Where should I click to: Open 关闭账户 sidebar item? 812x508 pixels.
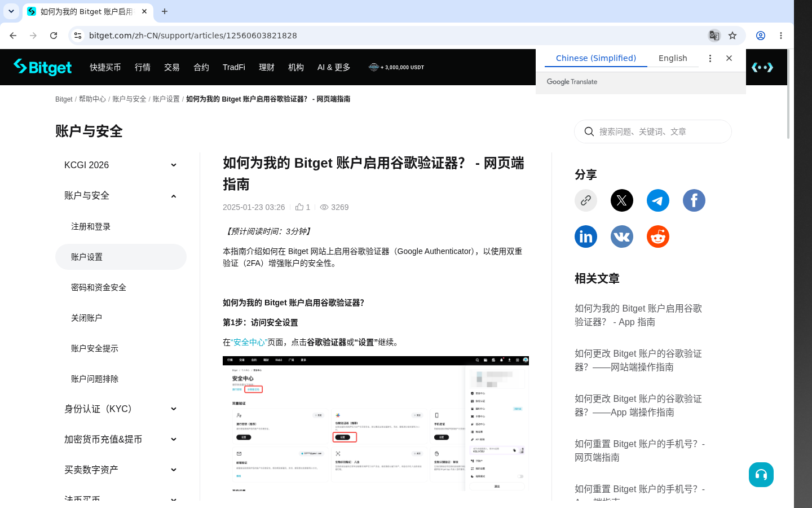(121, 318)
